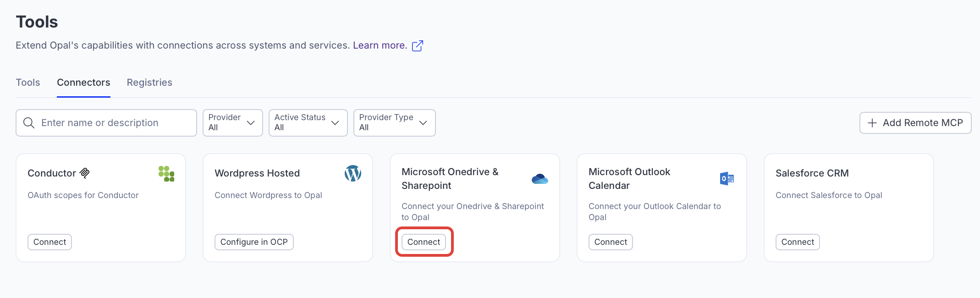
Task: Click the search magnifier icon
Action: click(29, 123)
